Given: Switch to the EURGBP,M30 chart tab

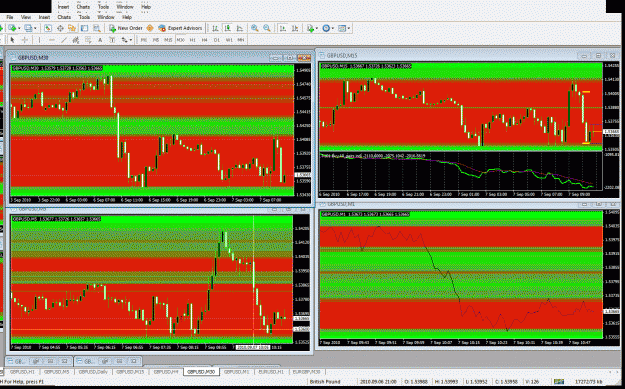Looking at the screenshot, I should (x=307, y=371).
